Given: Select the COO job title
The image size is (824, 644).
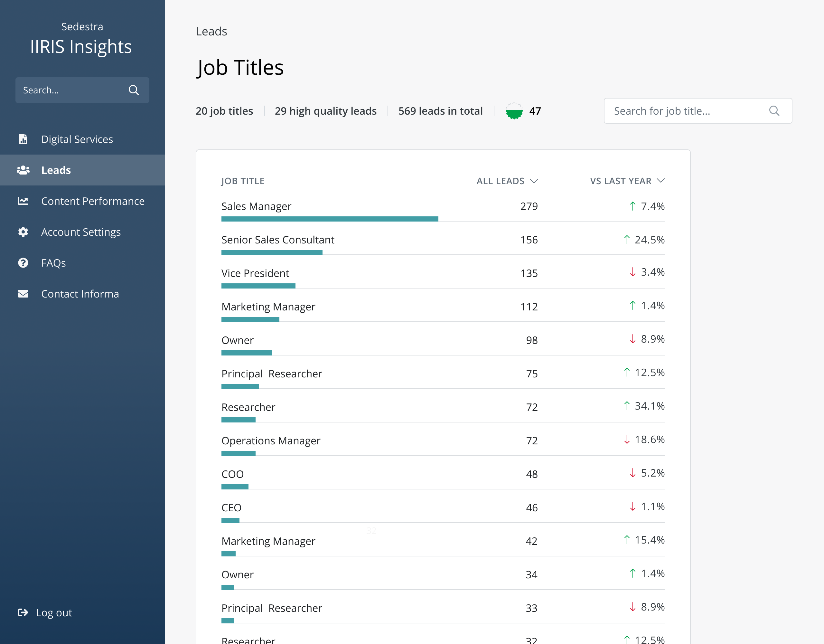Looking at the screenshot, I should [x=232, y=474].
